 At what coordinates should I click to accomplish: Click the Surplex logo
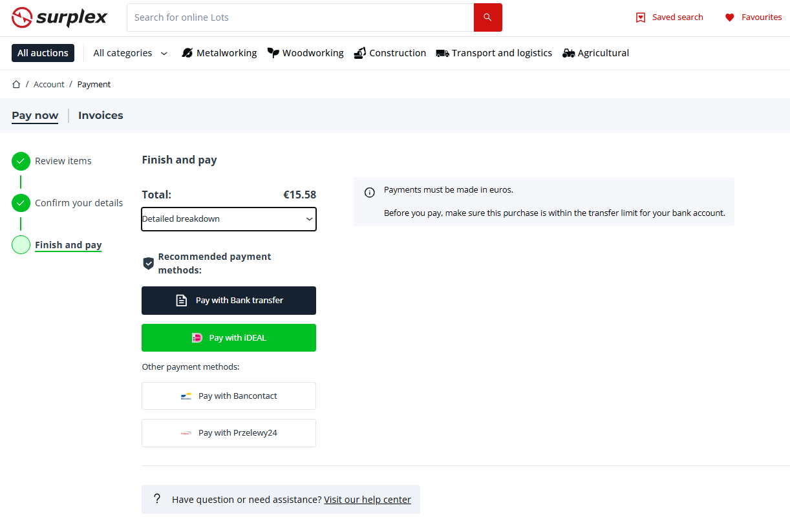tap(59, 17)
